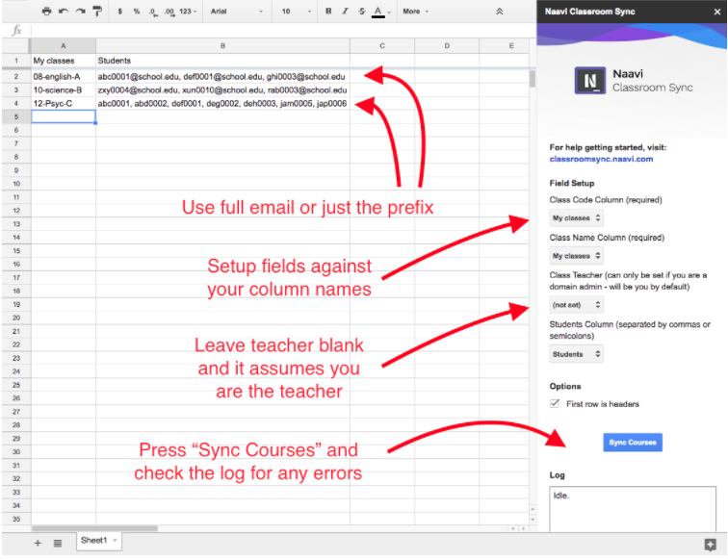Select cell containing 10-science-B
The width and height of the screenshot is (728, 560).
tap(64, 90)
